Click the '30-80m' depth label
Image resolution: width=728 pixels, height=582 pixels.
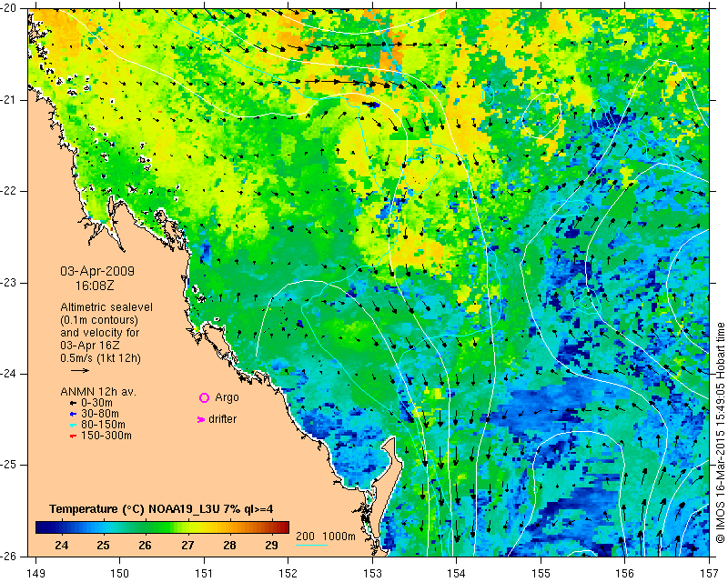pyautogui.click(x=100, y=414)
